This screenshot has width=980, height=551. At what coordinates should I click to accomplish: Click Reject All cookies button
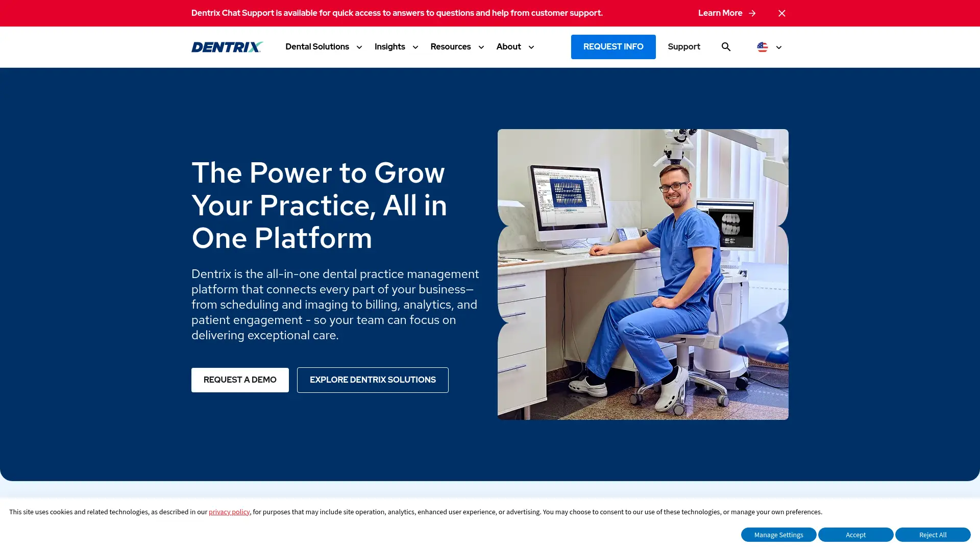click(x=933, y=535)
